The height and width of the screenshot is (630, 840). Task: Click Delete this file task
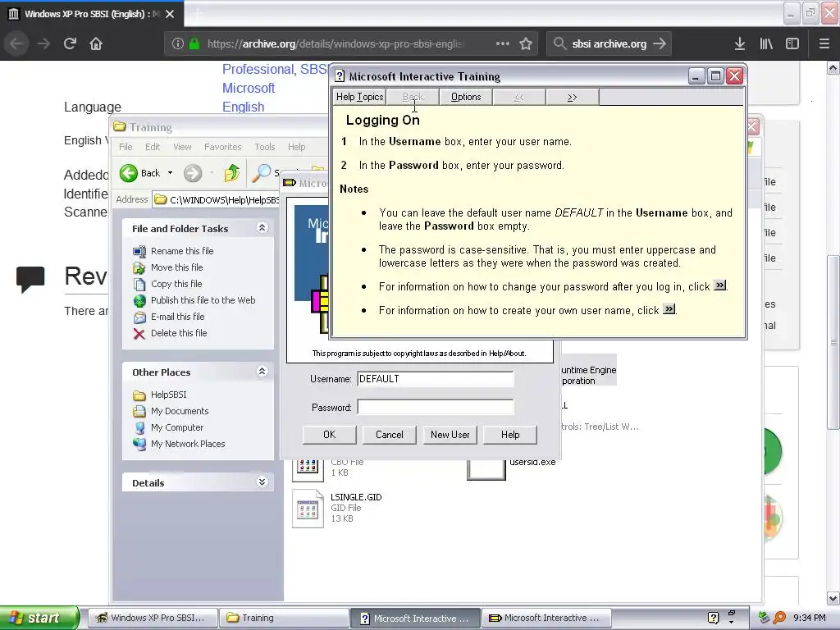(178, 333)
